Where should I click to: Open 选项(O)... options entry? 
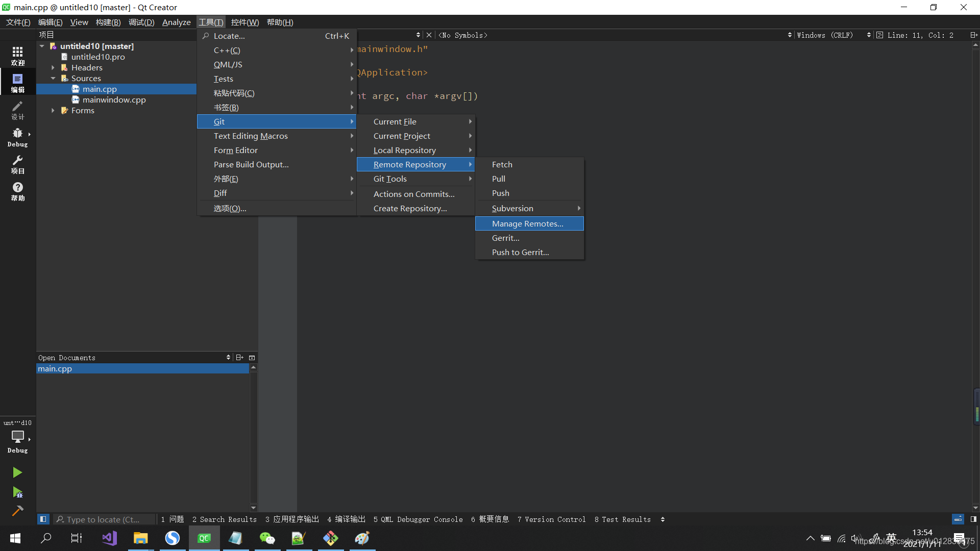point(277,208)
